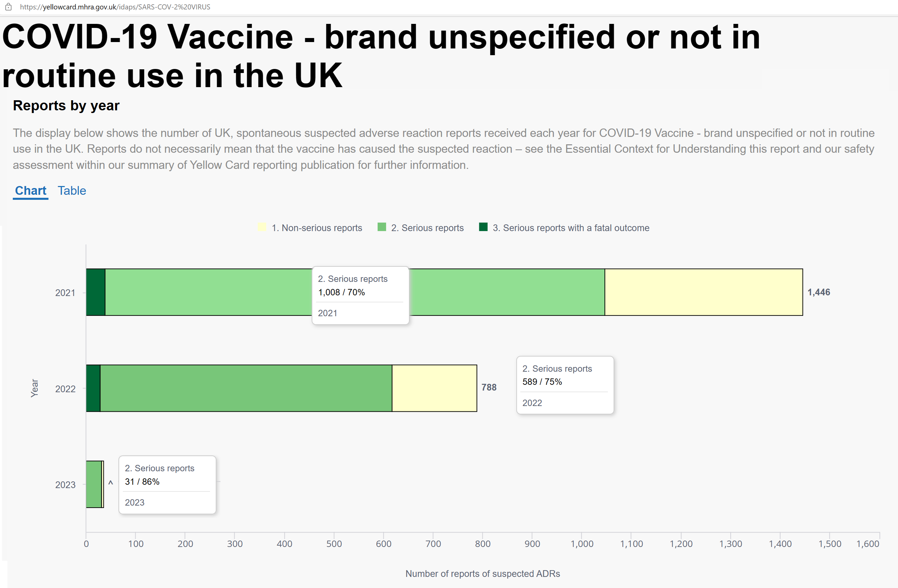This screenshot has width=898, height=588.
Task: Select the 2021 non-serious yellow bar segment
Action: (704, 292)
